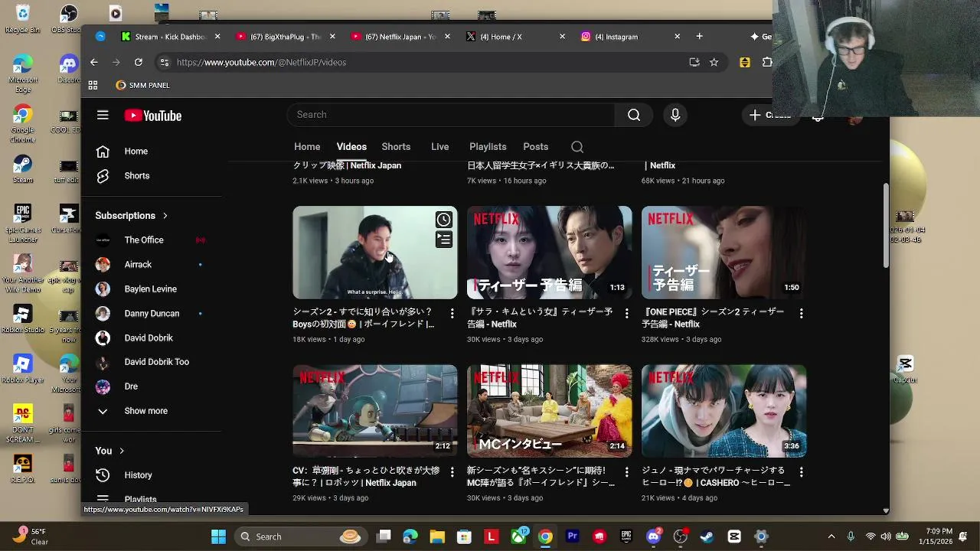Open options menu for the Sara Kim teaser
This screenshot has height=551, width=980.
coord(626,314)
